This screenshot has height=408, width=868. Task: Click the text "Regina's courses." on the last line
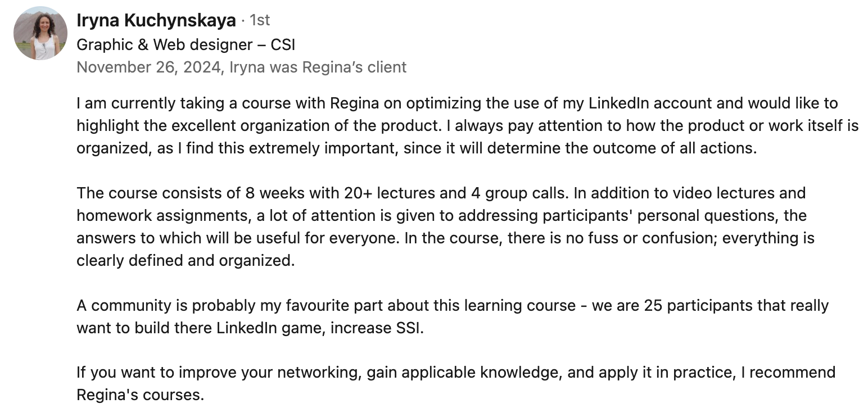(140, 395)
